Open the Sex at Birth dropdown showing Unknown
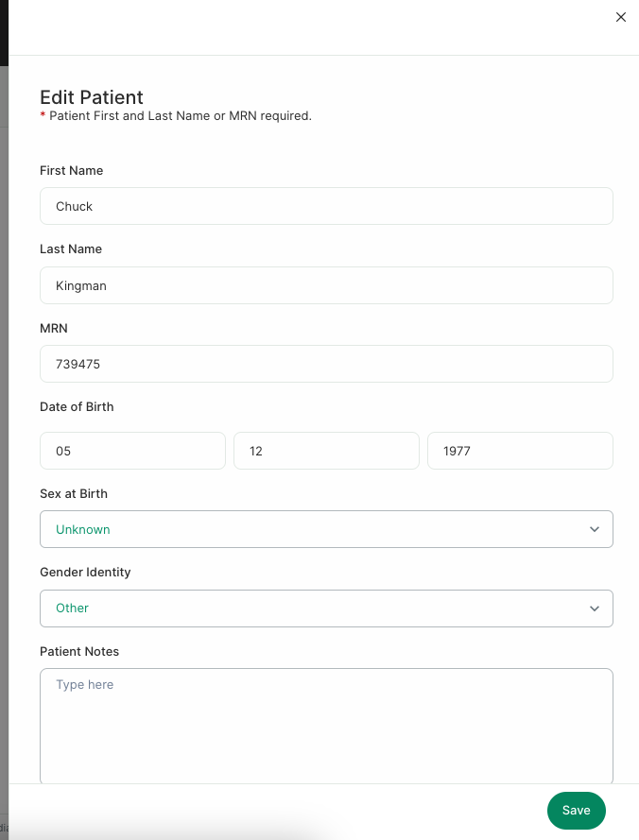The image size is (639, 840). pyautogui.click(x=326, y=529)
